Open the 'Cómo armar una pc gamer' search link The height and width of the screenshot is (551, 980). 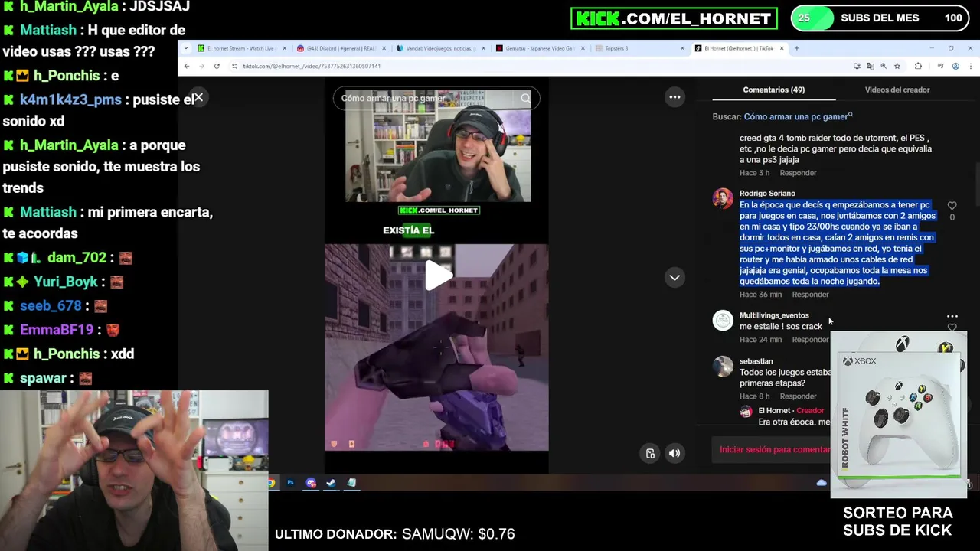[x=798, y=117]
